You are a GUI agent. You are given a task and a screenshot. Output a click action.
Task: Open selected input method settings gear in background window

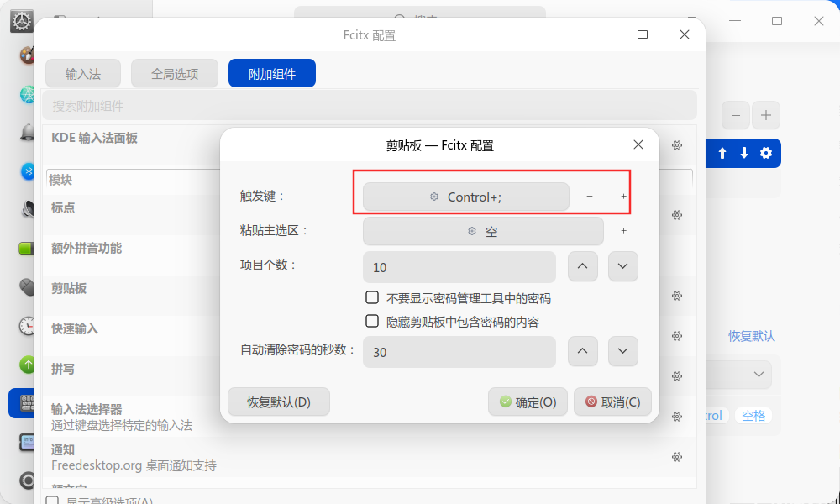(766, 153)
